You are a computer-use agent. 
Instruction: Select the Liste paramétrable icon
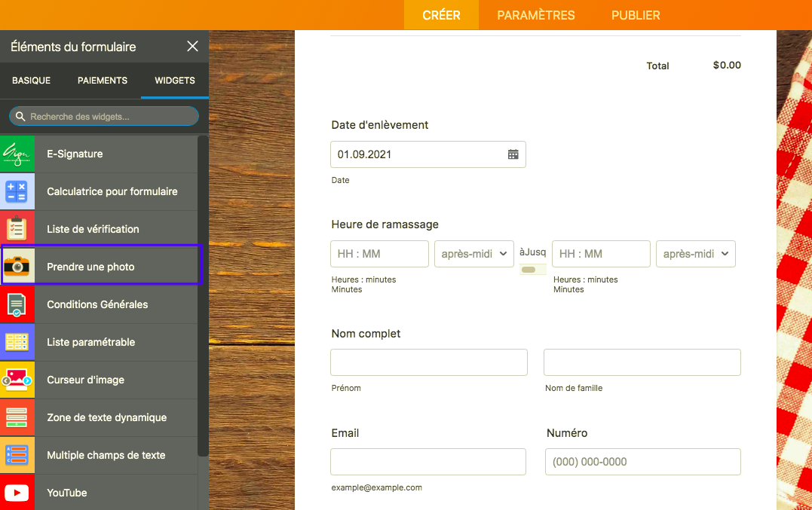point(17,342)
